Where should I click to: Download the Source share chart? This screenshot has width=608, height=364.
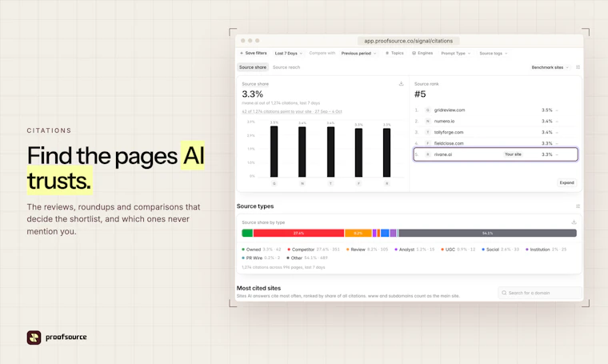(401, 83)
